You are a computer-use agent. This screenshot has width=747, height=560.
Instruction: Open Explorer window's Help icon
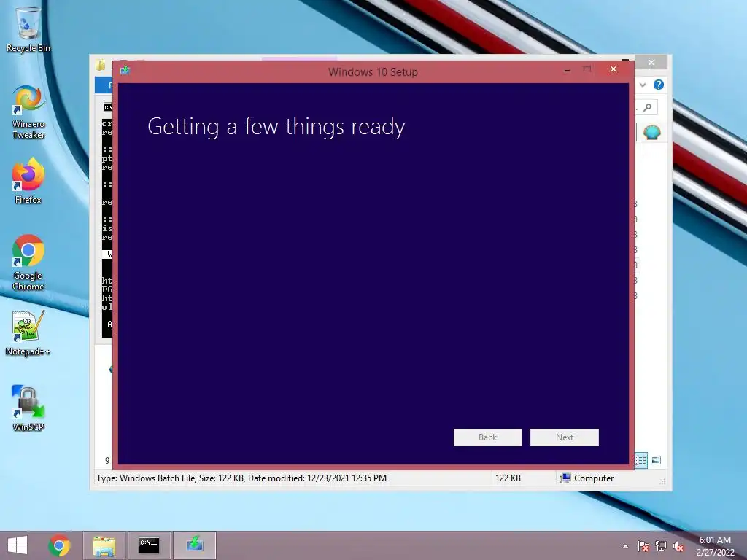659,85
